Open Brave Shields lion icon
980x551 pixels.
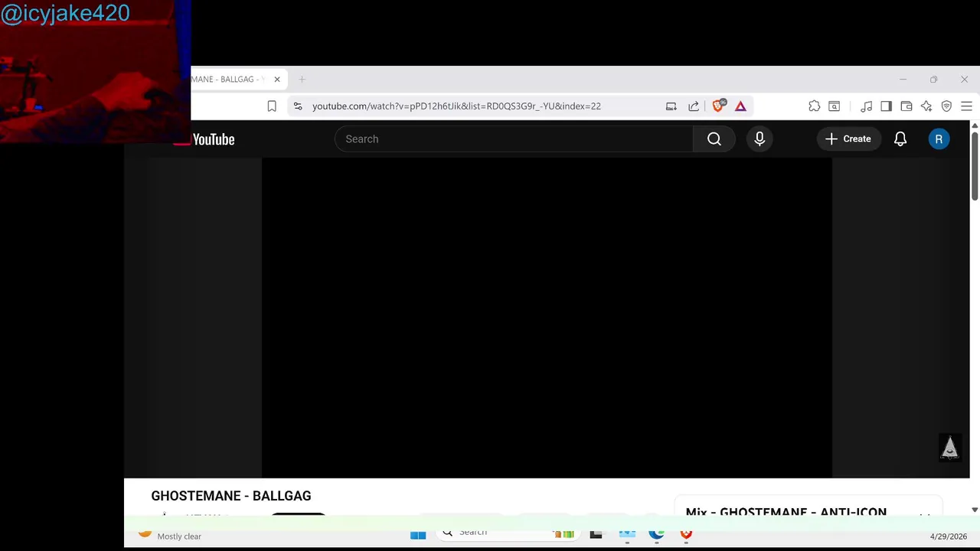719,106
